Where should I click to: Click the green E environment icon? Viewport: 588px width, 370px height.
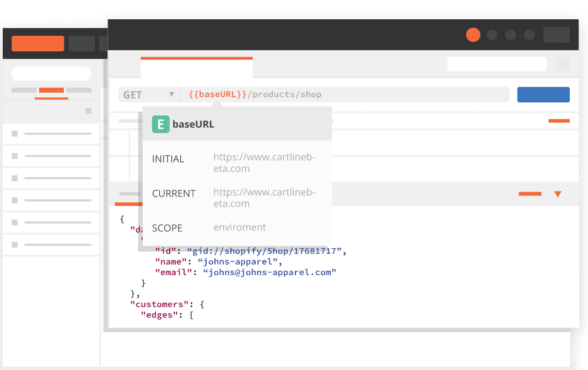[160, 124]
